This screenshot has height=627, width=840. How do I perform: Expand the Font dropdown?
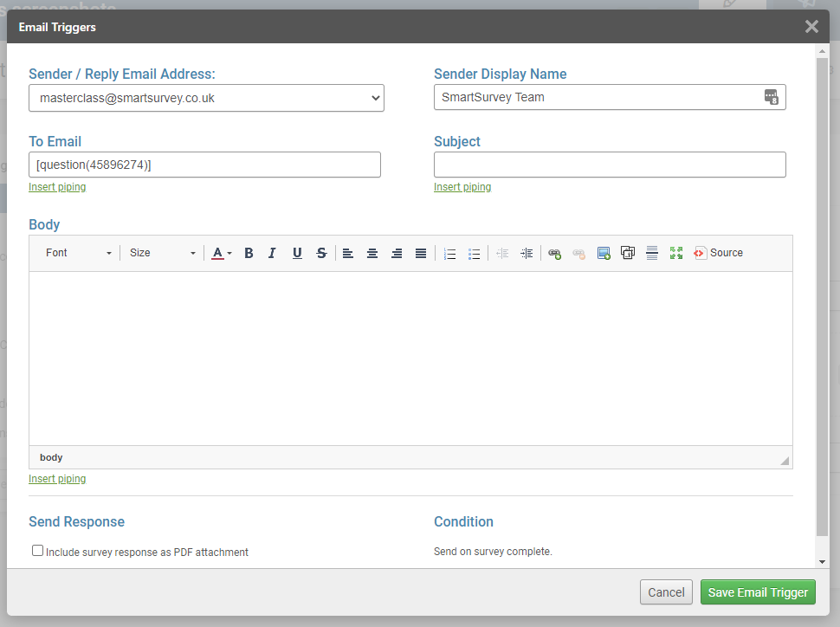[x=79, y=253]
